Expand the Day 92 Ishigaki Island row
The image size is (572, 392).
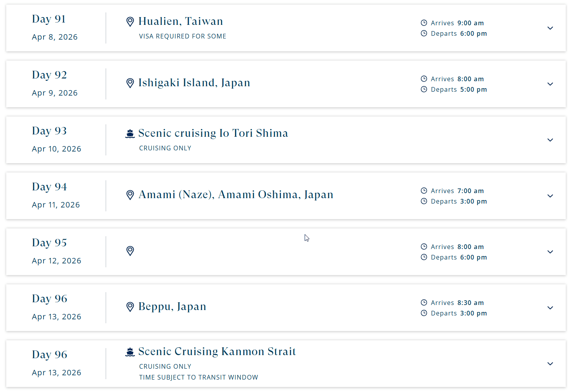[550, 84]
